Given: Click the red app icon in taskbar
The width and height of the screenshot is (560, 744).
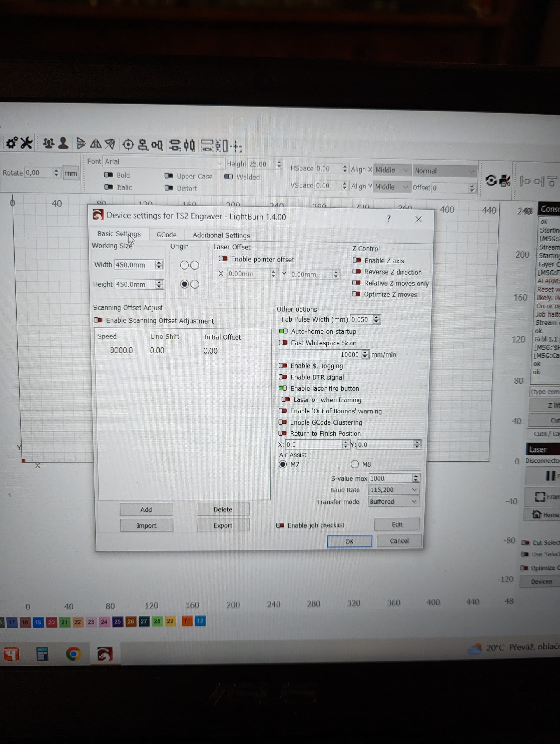Looking at the screenshot, I should (11, 654).
